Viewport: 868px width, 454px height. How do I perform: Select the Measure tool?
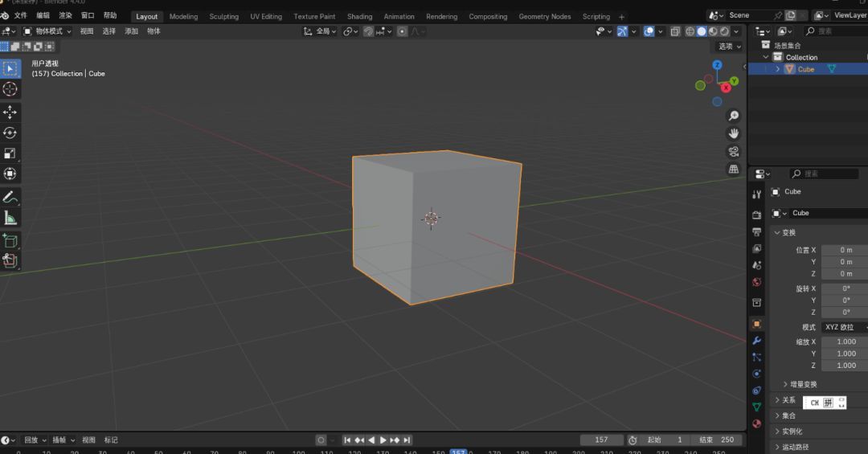point(10,218)
